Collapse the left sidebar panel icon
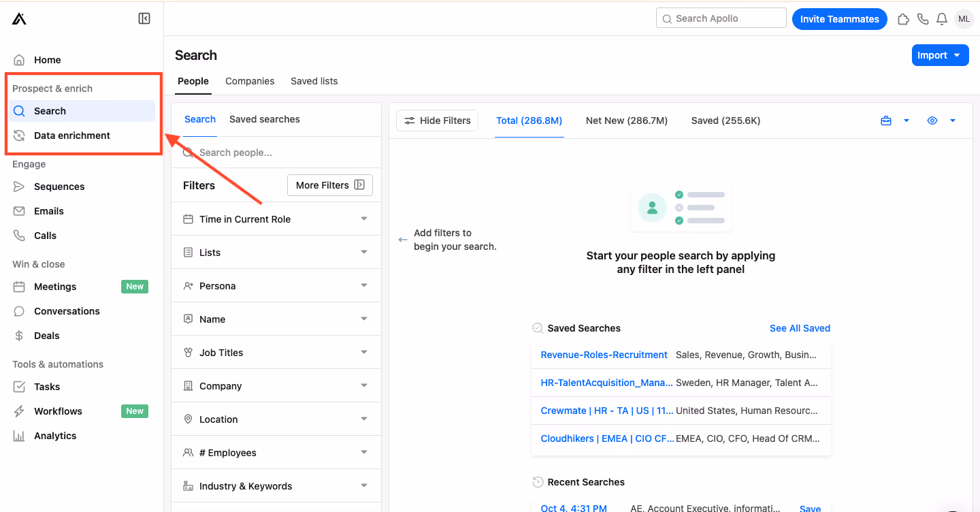Screen dimensions: 980x512 144,18
